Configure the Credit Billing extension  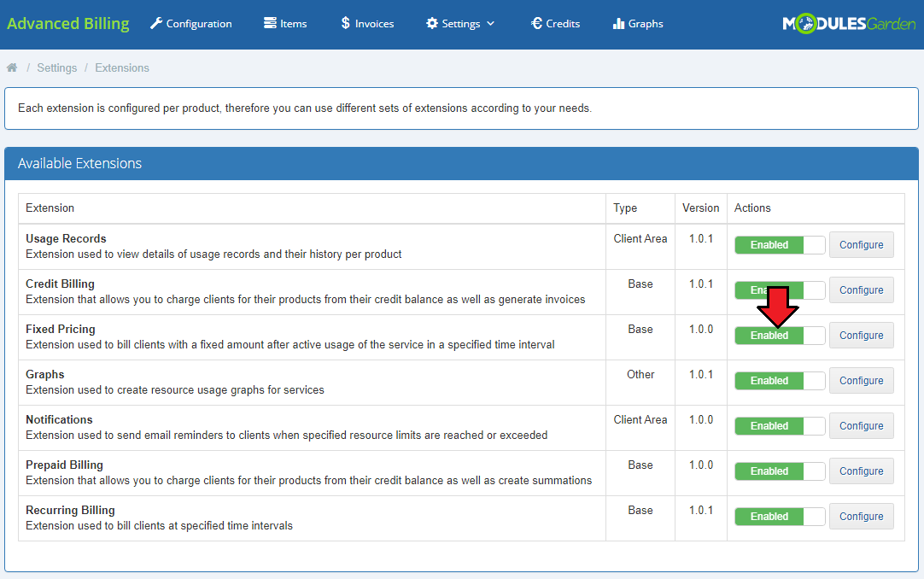[x=861, y=290]
